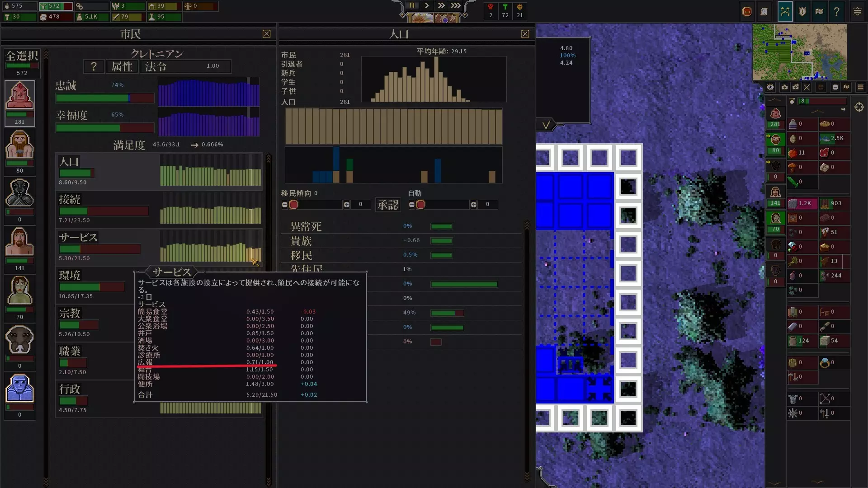
Task: Expand the checkmark chevron below the info box
Action: [x=546, y=125]
